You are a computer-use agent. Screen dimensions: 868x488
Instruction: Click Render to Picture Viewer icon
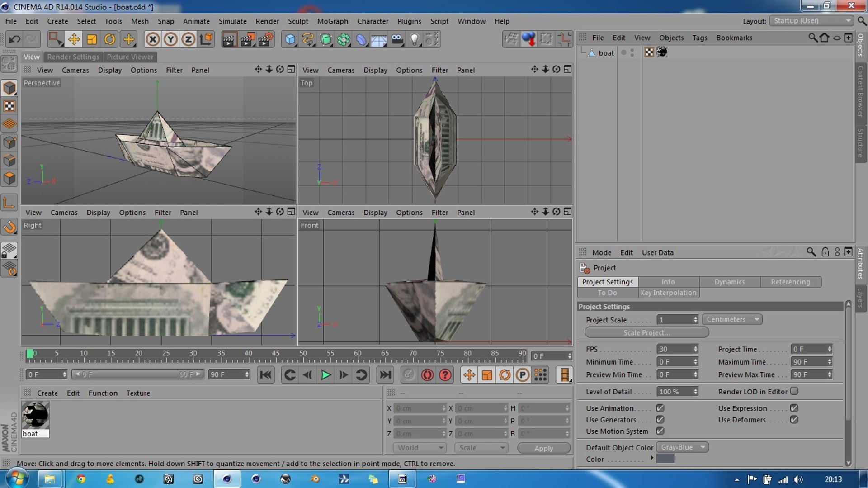click(247, 39)
